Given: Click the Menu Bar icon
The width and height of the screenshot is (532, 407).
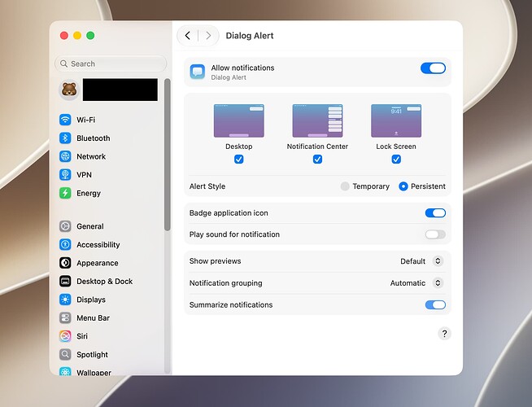Looking at the screenshot, I should [x=65, y=317].
